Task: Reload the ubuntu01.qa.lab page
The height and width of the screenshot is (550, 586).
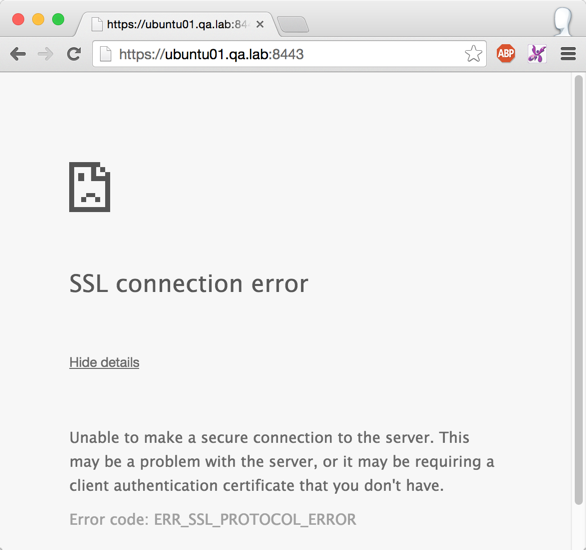Action: [x=74, y=54]
